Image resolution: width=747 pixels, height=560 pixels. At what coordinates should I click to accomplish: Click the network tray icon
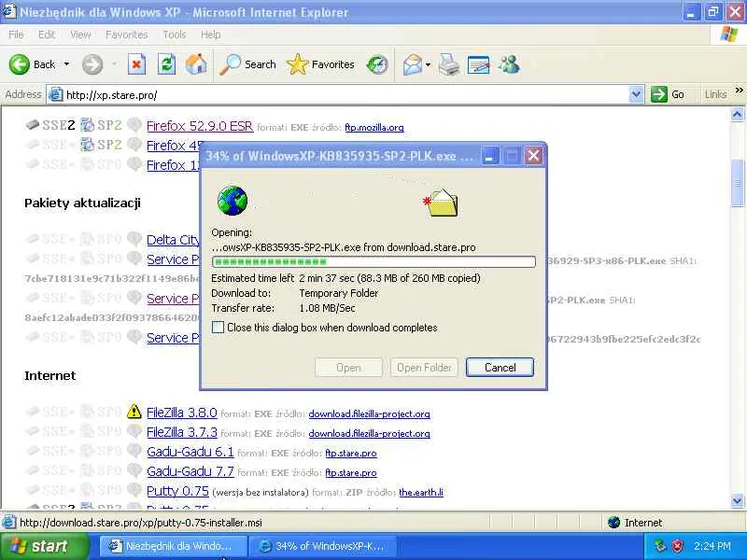coord(660,546)
